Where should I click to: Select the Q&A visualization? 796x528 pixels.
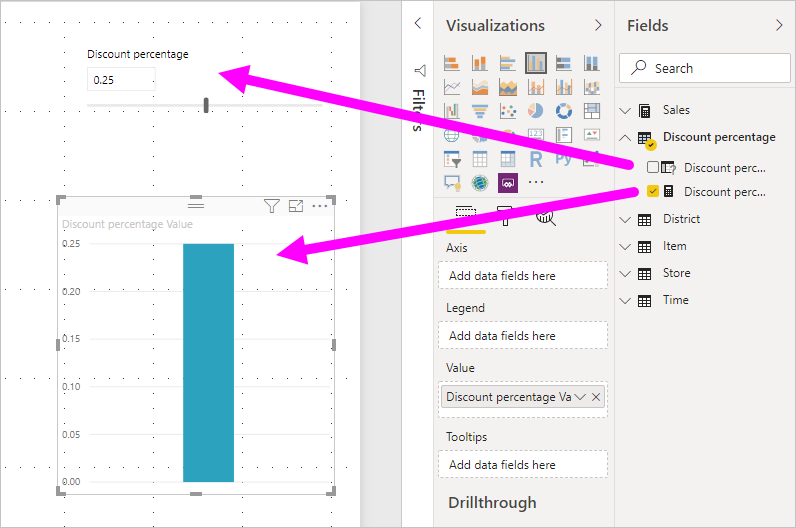[x=452, y=182]
